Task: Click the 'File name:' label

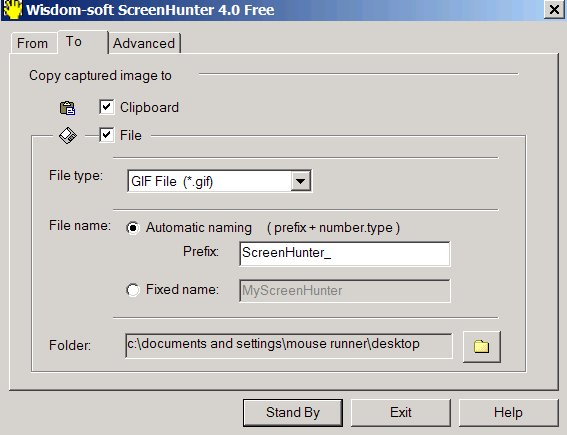Action: 80,226
